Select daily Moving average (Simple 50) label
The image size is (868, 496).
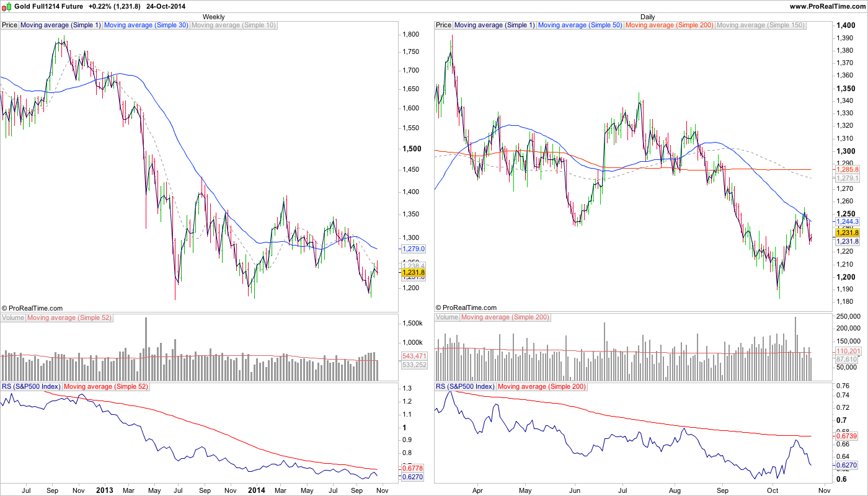580,25
